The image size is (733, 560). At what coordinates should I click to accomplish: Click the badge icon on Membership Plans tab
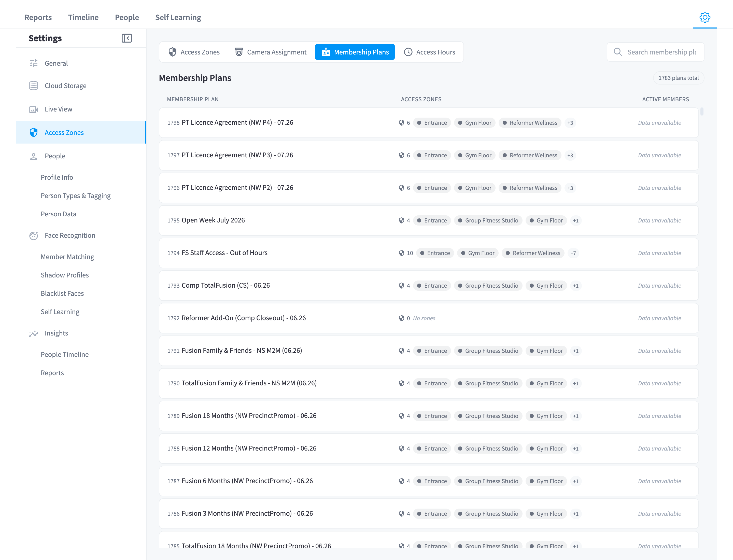[x=326, y=52]
